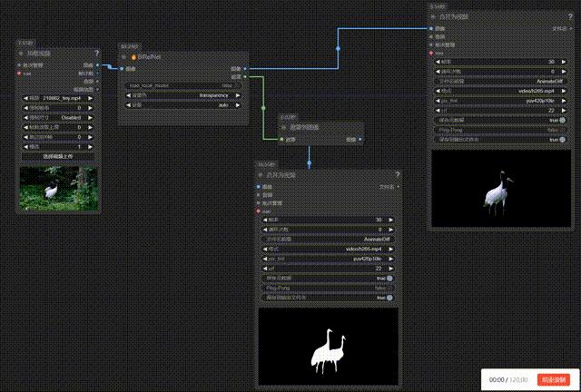This screenshot has height=392, width=581.
Task: Open video/h265-mp4 format dropdown on mask-preview node
Action: click(328, 249)
